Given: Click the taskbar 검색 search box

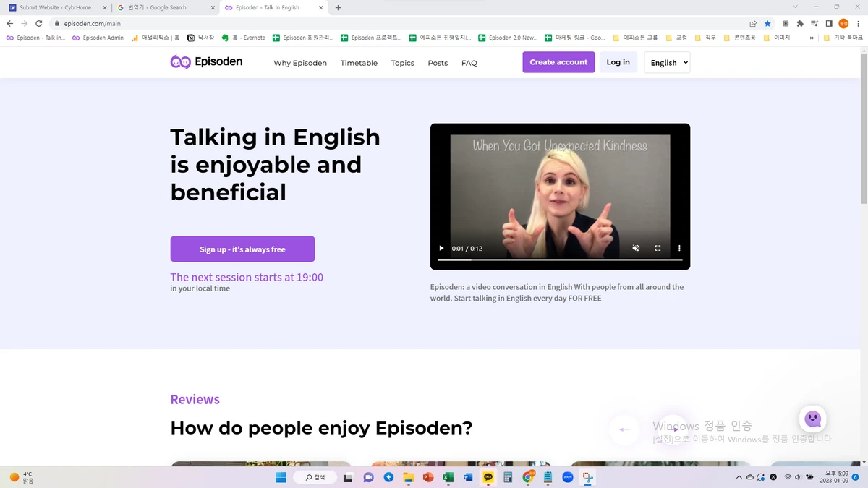Looking at the screenshot, I should tap(316, 477).
